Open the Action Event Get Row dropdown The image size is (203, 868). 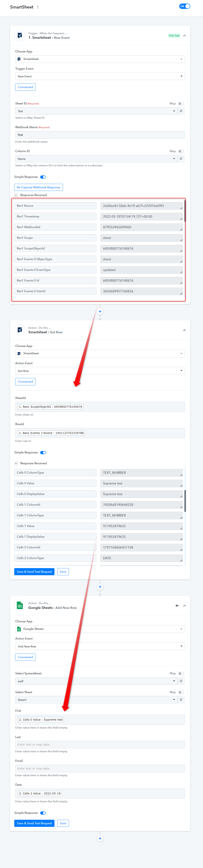[x=100, y=371]
